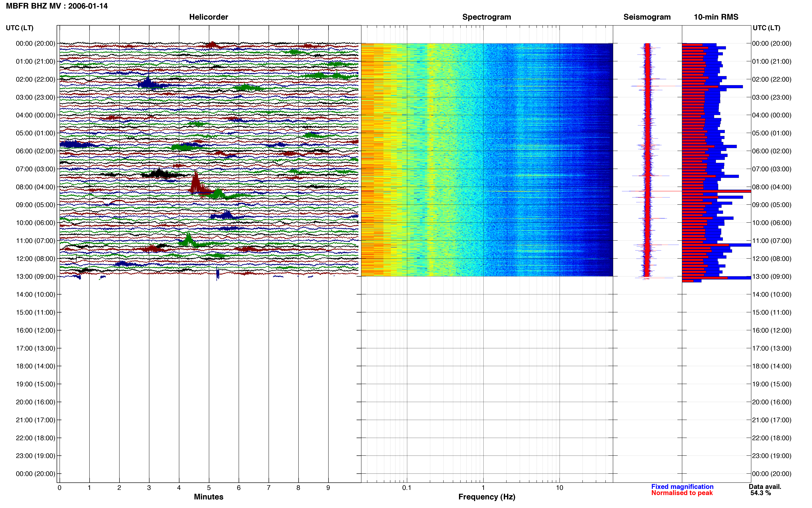Click the left '23:00 (19:00)' time label

point(36,456)
